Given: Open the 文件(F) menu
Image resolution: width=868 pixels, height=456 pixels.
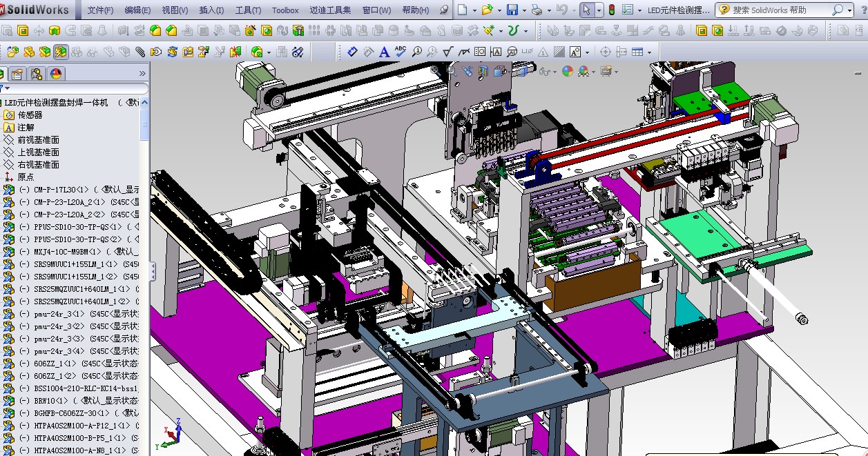Looking at the screenshot, I should pos(101,10).
